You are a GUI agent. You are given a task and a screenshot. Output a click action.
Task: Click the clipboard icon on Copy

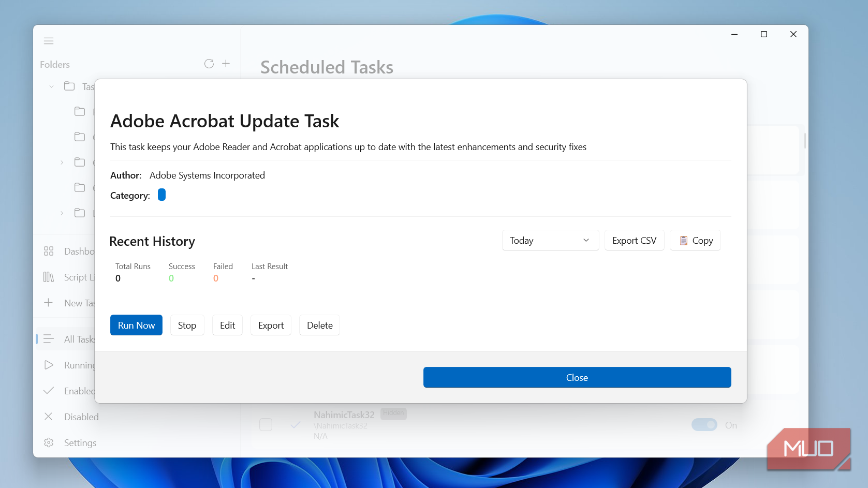(684, 240)
